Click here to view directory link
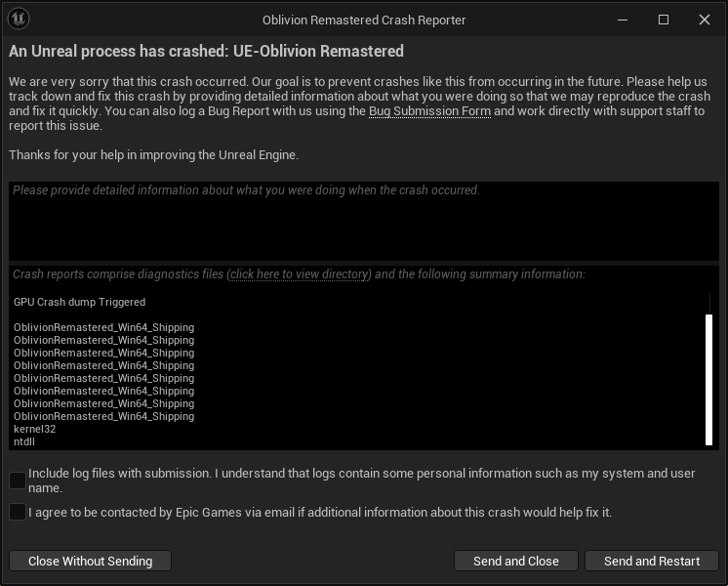Image resolution: width=728 pixels, height=586 pixels. [299, 274]
